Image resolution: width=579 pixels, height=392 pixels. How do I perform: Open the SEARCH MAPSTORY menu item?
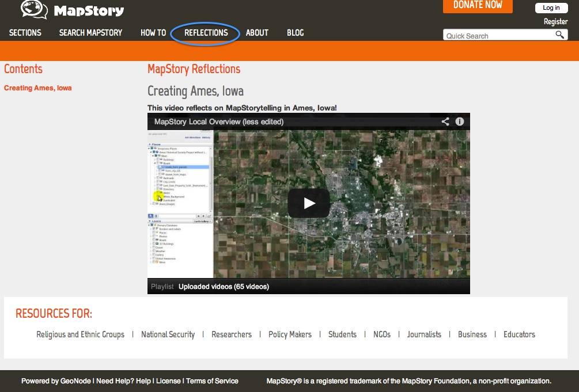click(90, 33)
